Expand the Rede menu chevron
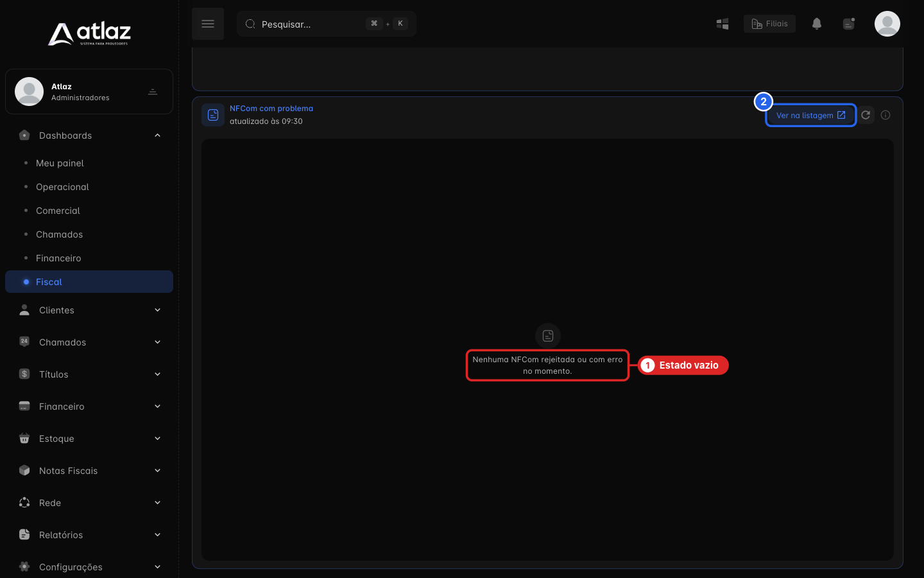This screenshot has height=578, width=924. coord(157,503)
